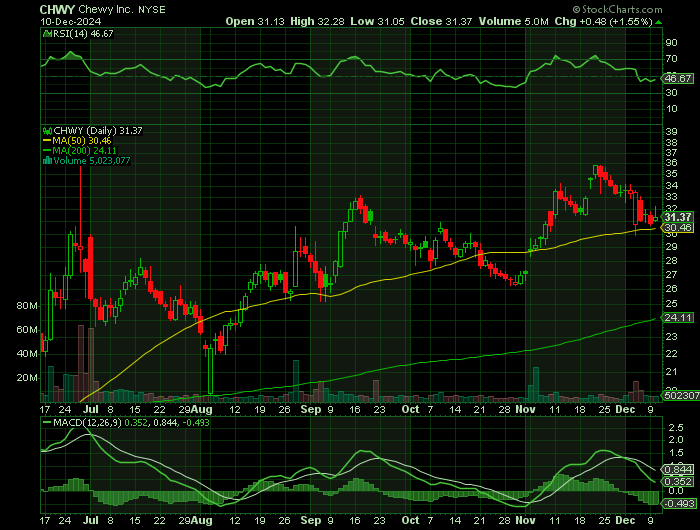Click the 90 level on the RSI axis
The height and width of the screenshot is (530, 700).
[671, 43]
